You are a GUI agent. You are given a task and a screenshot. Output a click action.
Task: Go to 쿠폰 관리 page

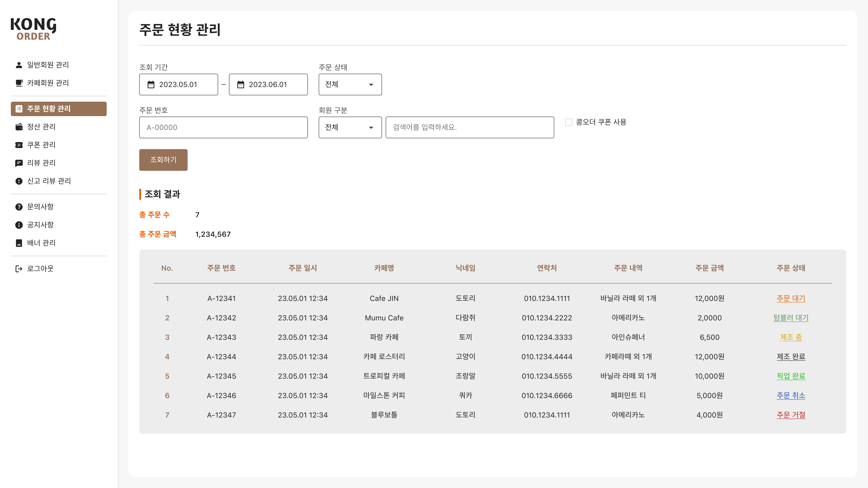click(59, 145)
